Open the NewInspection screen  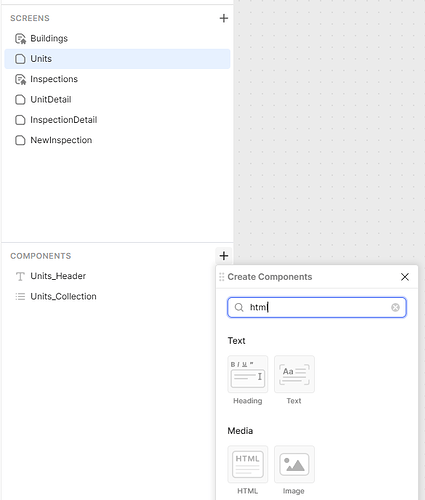tap(117, 140)
